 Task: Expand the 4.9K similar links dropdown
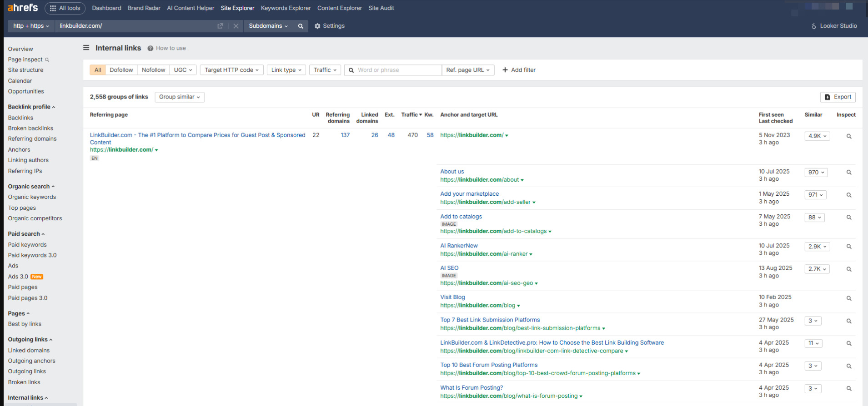817,136
